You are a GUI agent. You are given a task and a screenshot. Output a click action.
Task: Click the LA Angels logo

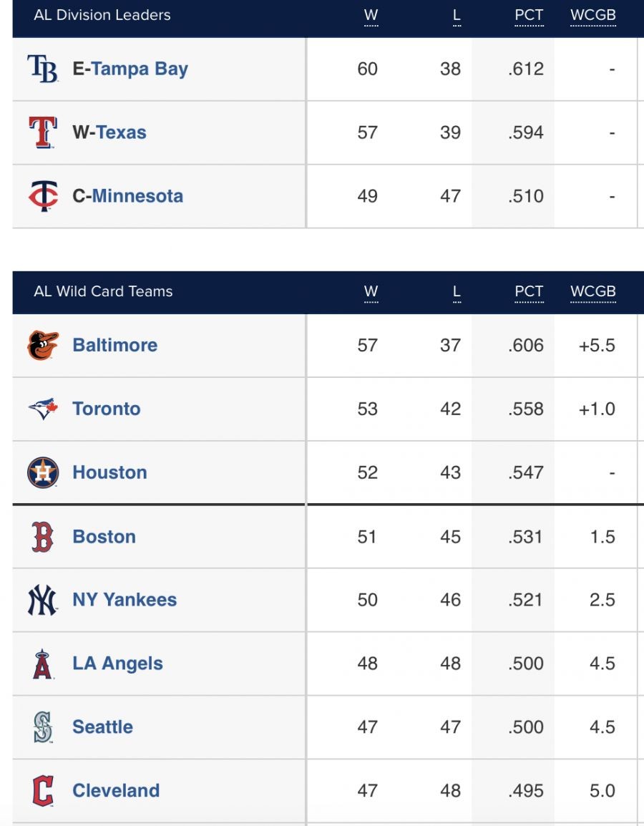click(x=43, y=664)
